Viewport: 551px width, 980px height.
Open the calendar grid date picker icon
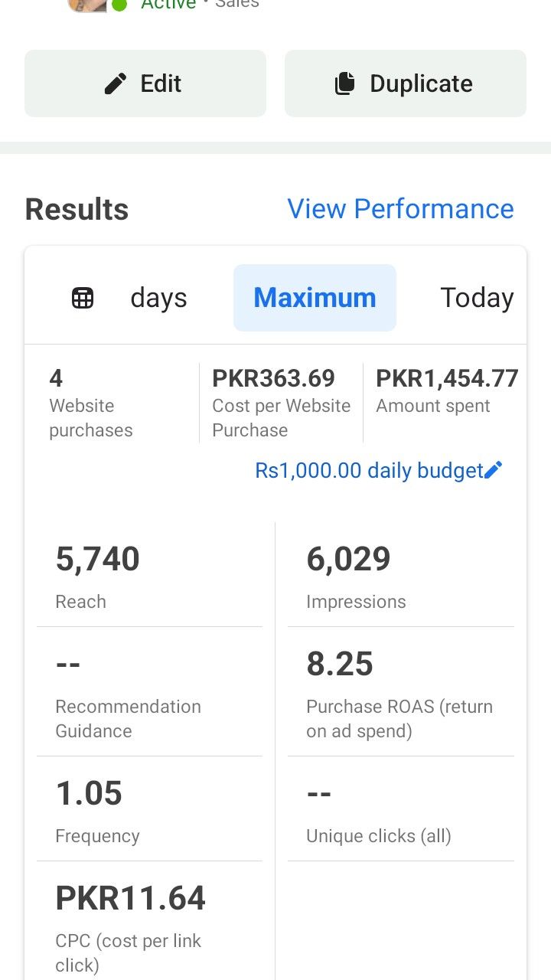point(83,298)
